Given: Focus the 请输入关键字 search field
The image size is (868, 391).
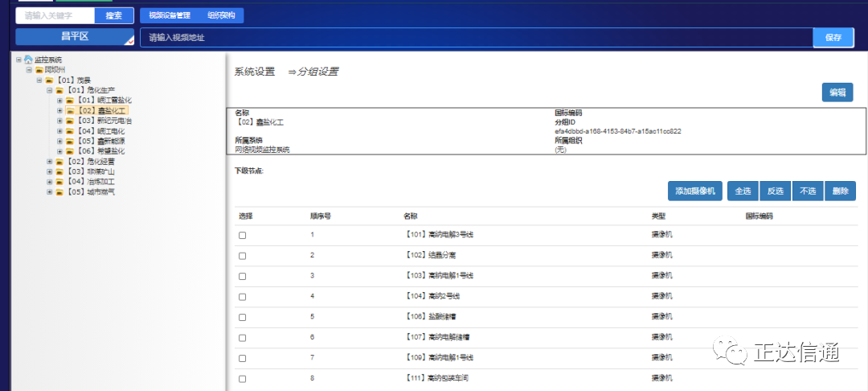Looking at the screenshot, I should 55,16.
